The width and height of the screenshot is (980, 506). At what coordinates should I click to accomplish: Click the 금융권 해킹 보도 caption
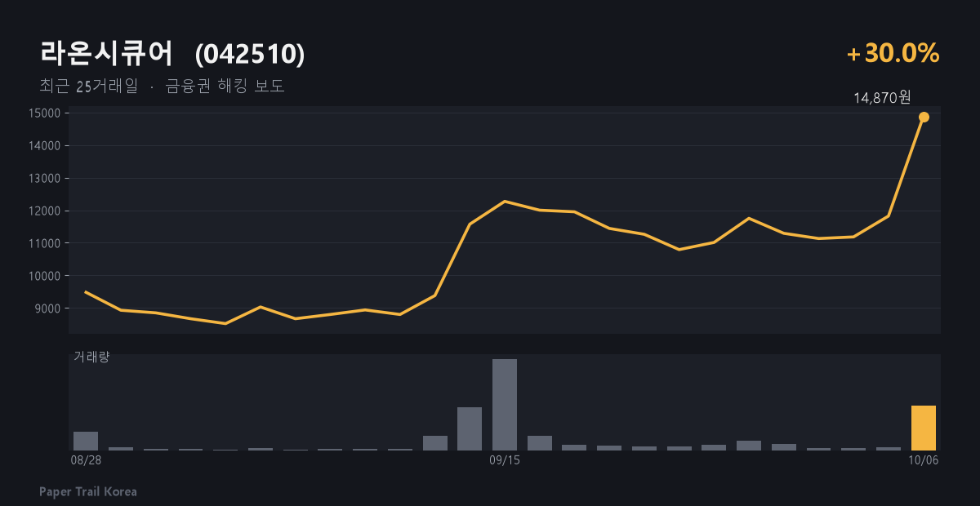[x=225, y=86]
